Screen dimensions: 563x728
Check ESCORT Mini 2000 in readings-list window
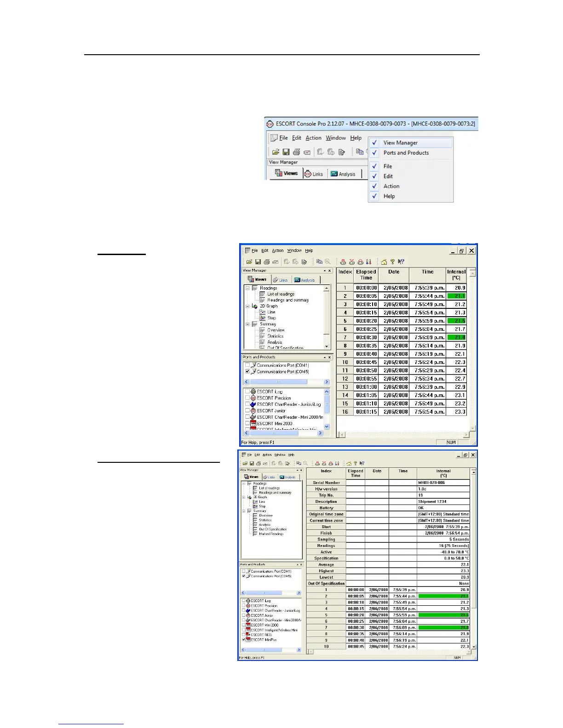point(247,423)
